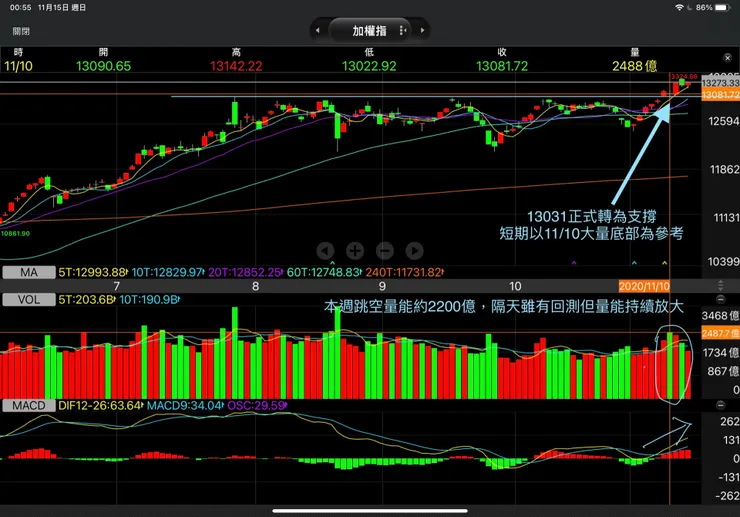Open the 加權指 symbol selector
The image size is (740, 517).
tap(369, 31)
